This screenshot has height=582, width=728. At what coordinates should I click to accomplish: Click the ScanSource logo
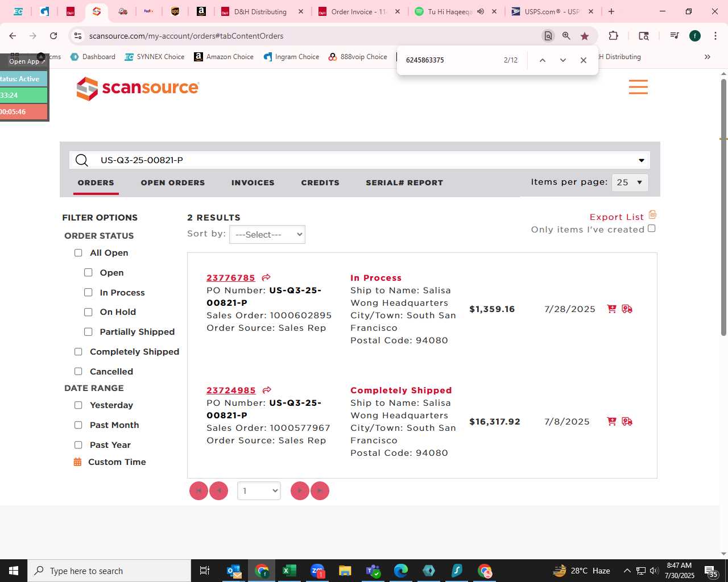(138, 88)
